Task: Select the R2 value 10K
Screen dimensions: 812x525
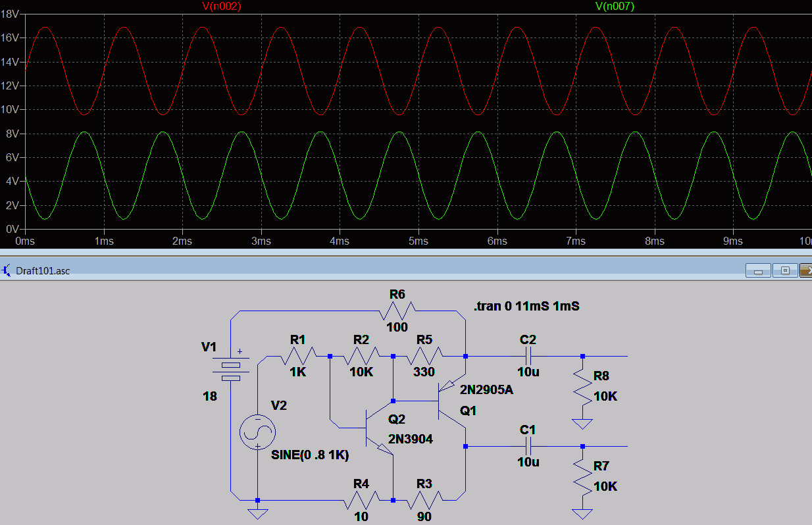Action: pyautogui.click(x=361, y=372)
